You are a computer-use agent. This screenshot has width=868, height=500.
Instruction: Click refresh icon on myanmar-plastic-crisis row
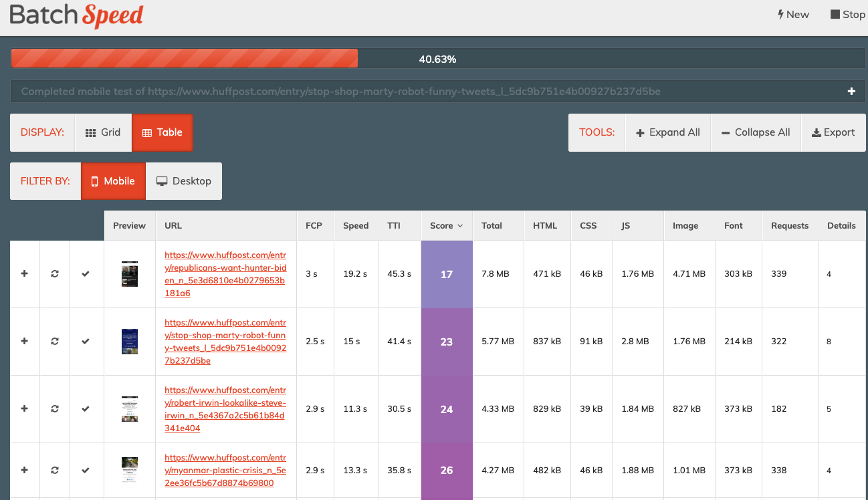(55, 471)
